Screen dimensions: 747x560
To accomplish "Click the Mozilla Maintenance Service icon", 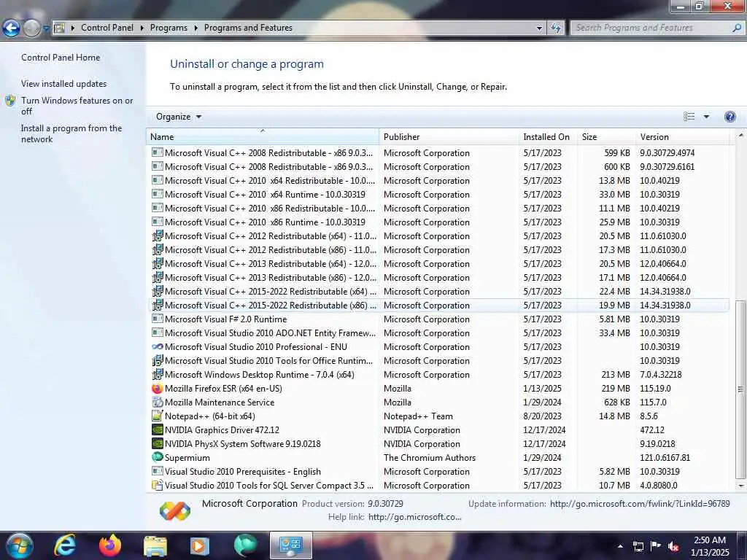I will pos(158,402).
